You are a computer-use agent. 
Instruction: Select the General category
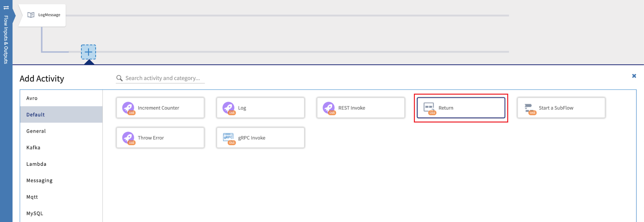tap(36, 131)
